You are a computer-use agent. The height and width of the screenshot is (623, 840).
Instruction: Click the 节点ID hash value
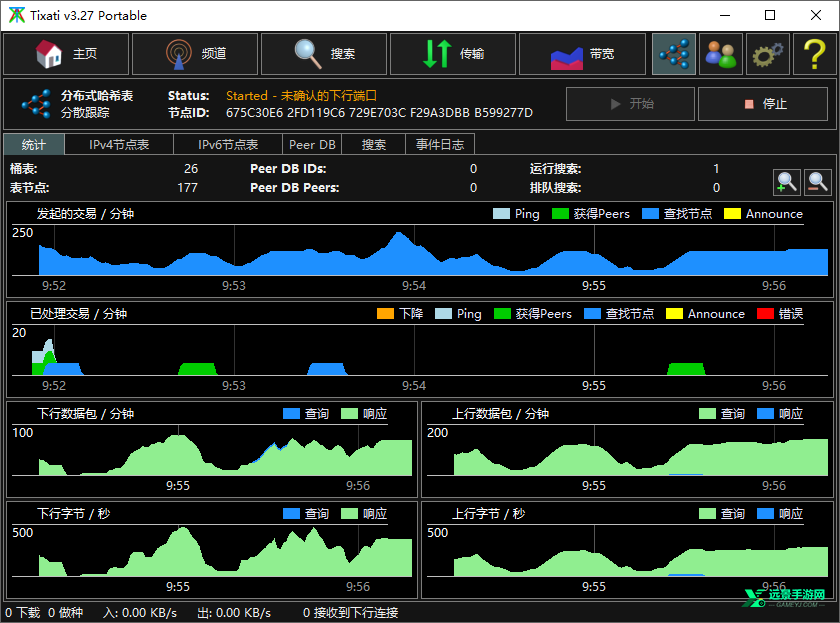379,113
